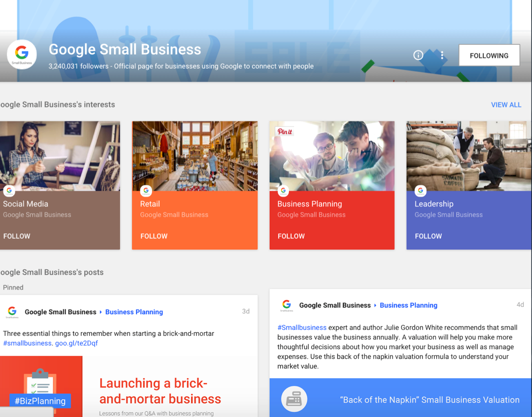Open the Retail store thumbnail image
The image size is (532, 417).
[x=194, y=156]
